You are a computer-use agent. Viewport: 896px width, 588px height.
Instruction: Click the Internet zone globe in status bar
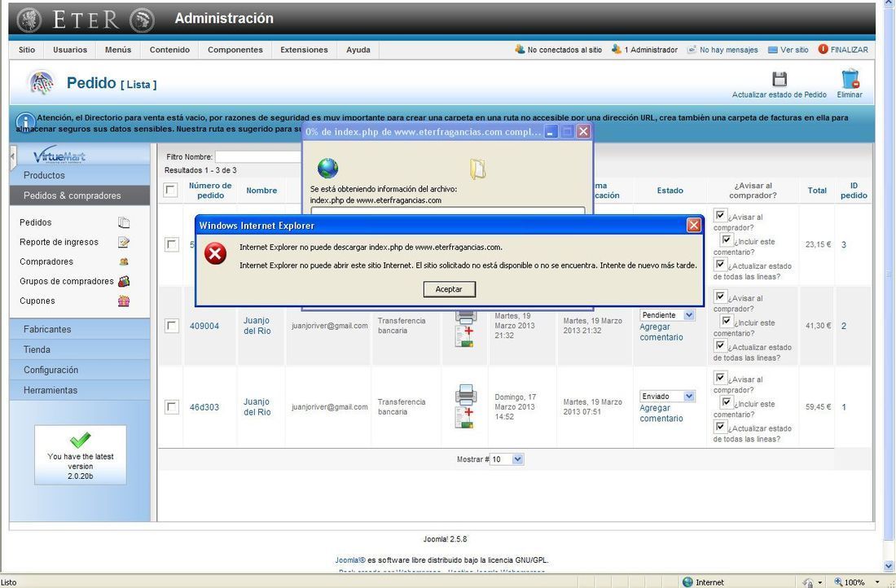[687, 581]
